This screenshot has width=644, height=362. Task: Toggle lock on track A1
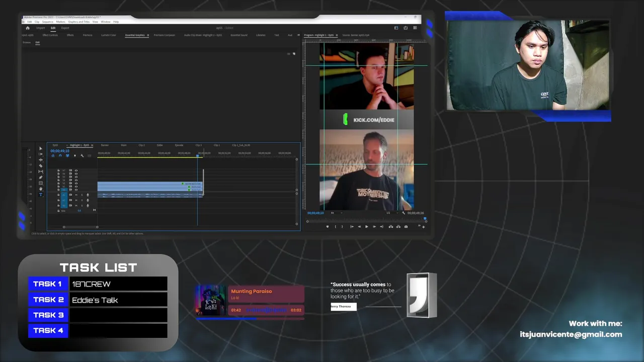click(58, 195)
